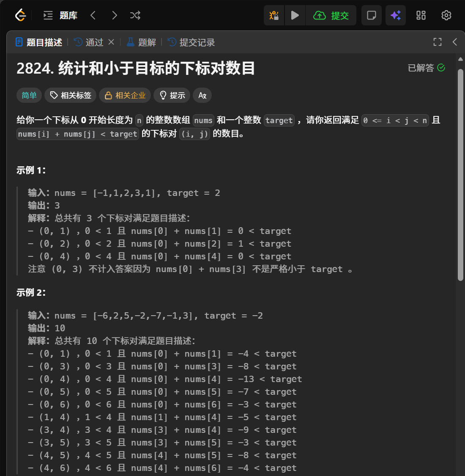Click the 示例 2 heading
Image resolution: width=465 pixels, height=476 pixels.
click(x=31, y=293)
